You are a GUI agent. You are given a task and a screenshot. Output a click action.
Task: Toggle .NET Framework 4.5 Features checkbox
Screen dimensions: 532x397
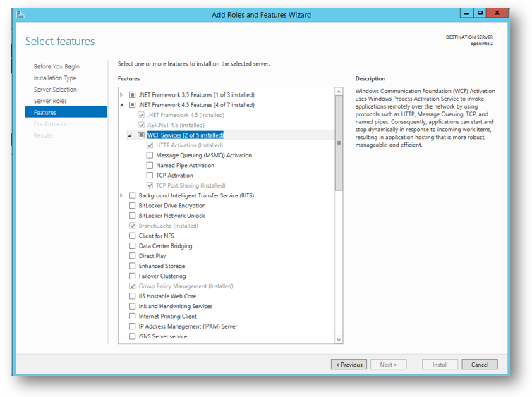(133, 105)
